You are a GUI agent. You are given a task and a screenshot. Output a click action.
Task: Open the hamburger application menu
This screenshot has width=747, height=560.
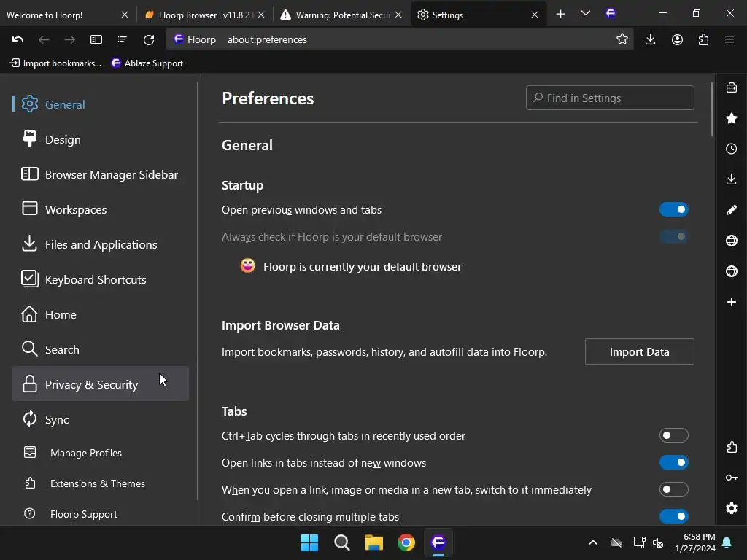729,39
